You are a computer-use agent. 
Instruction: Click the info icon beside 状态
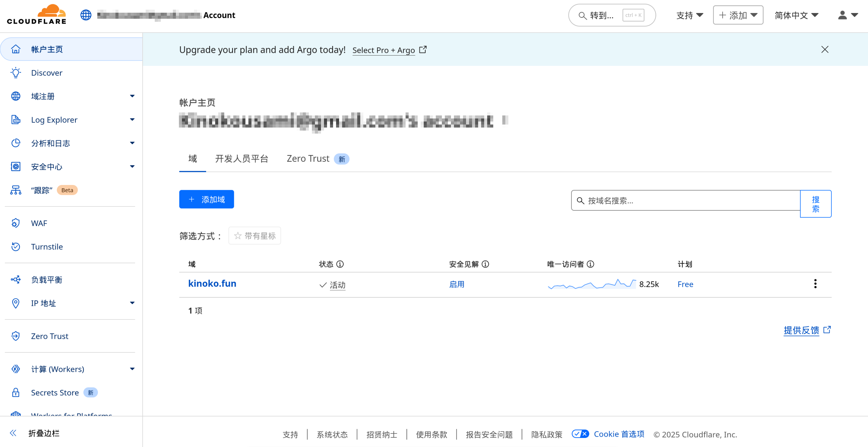(340, 264)
